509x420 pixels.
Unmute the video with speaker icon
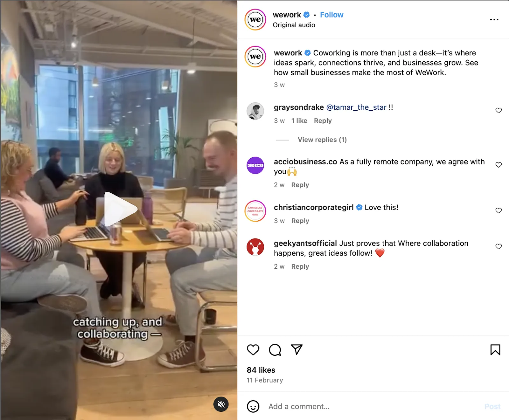pos(221,404)
